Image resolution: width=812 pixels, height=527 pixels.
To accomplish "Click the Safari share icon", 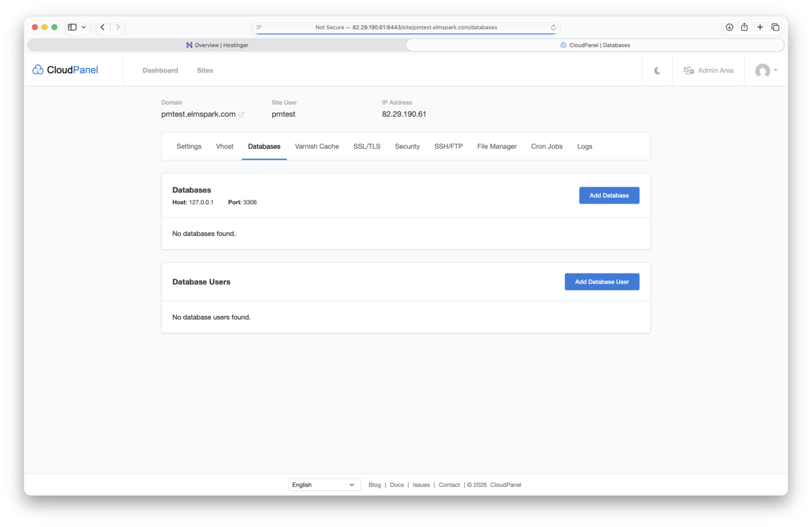I will tap(744, 27).
